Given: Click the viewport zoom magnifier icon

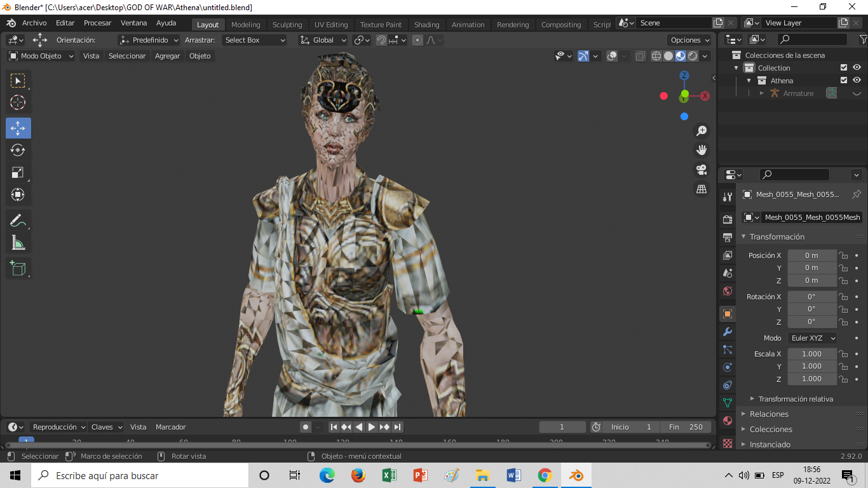Looking at the screenshot, I should point(702,131).
